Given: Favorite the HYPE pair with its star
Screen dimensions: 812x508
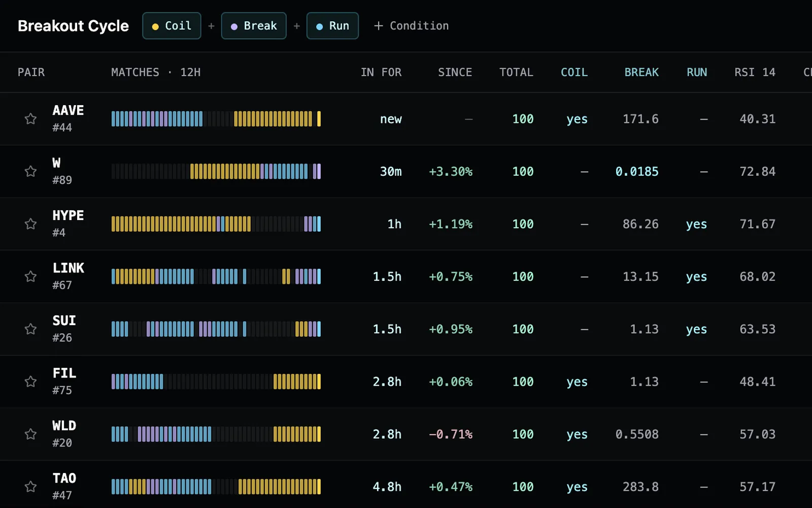Looking at the screenshot, I should click(x=30, y=224).
